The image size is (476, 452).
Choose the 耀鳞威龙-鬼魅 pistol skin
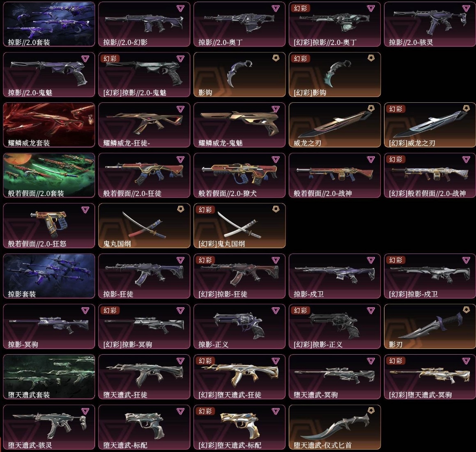[x=239, y=125]
